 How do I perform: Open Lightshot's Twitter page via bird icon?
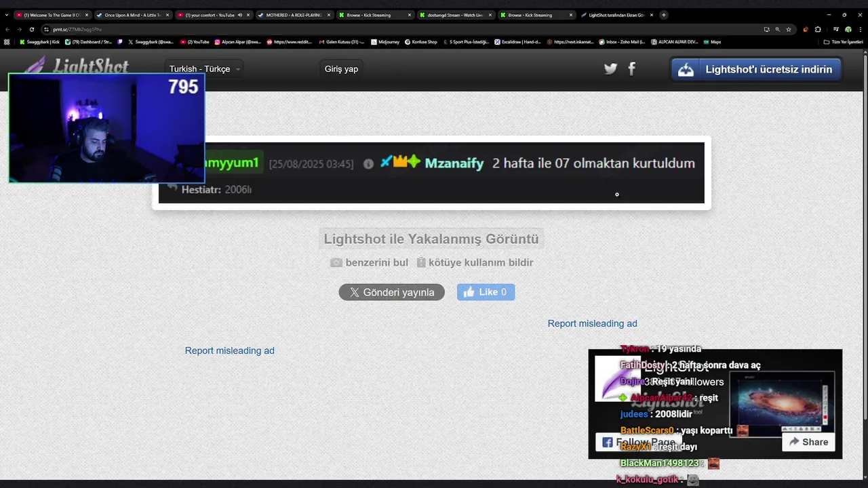[610, 68]
